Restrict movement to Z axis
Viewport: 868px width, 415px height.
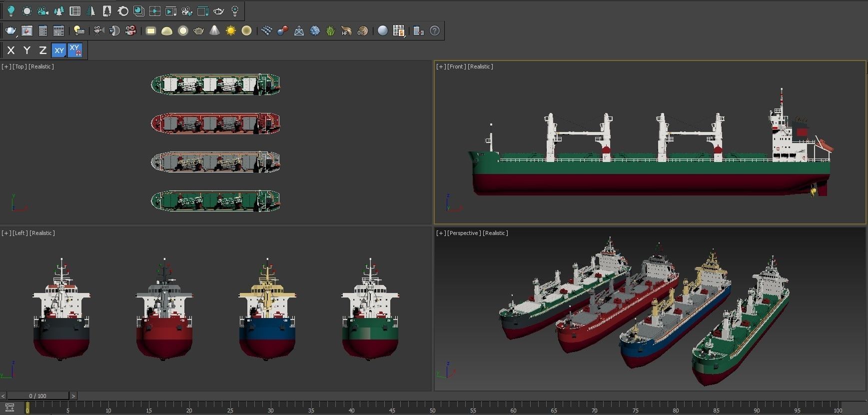point(43,50)
